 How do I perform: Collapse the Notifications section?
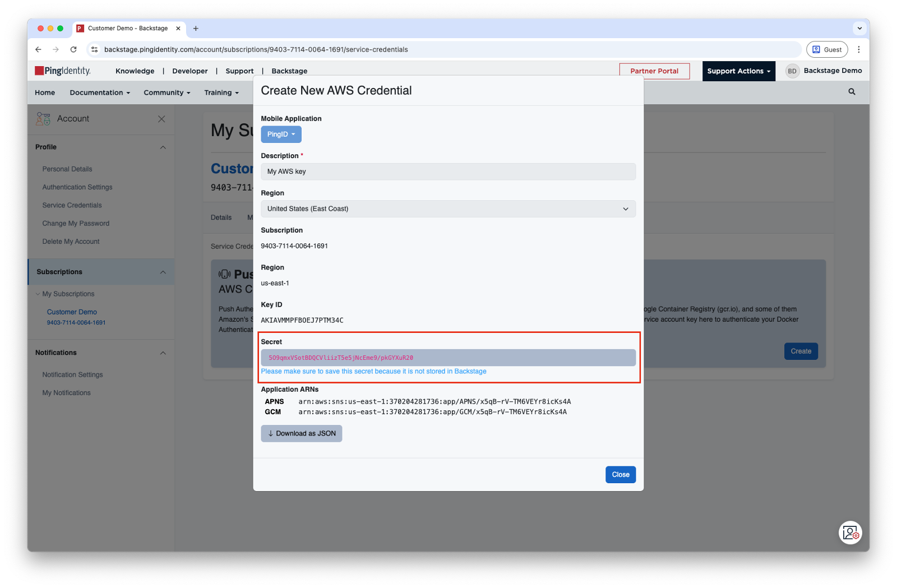coord(163,353)
